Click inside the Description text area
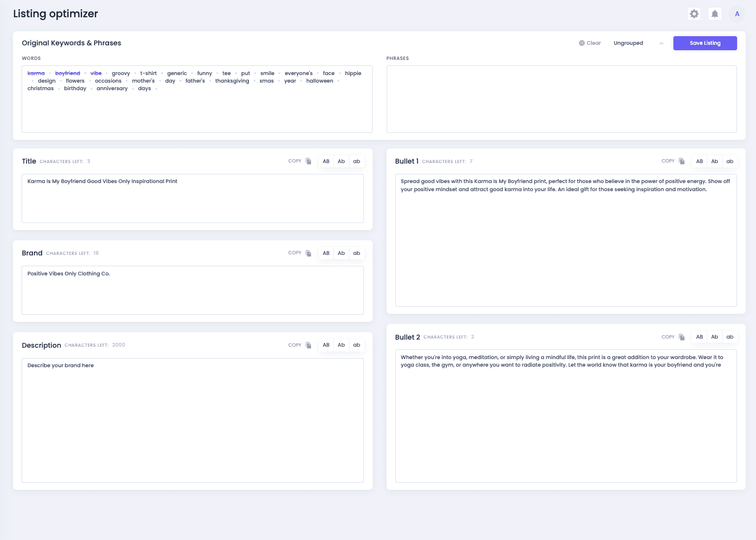Viewport: 756px width, 540px height. pos(192,420)
